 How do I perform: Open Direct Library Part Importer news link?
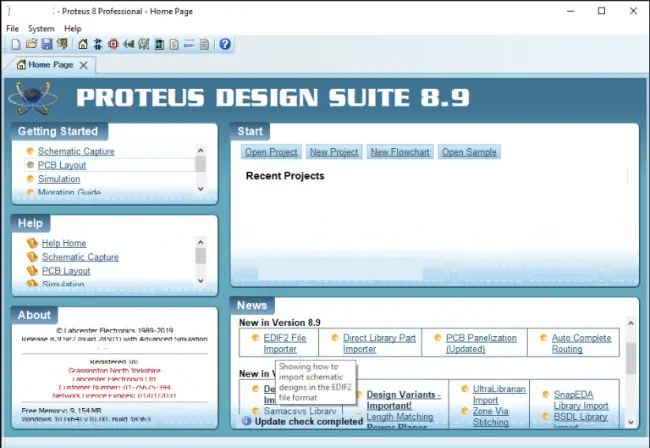click(x=379, y=344)
